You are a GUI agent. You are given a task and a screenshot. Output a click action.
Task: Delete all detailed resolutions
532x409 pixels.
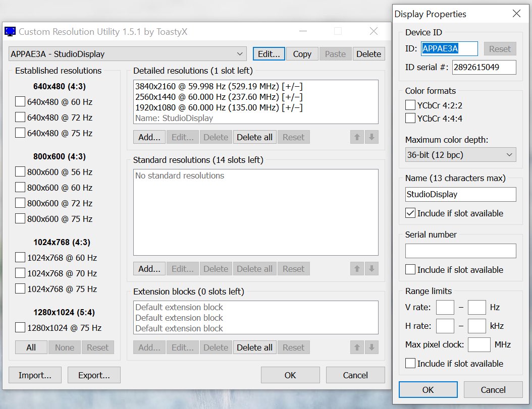pos(254,137)
